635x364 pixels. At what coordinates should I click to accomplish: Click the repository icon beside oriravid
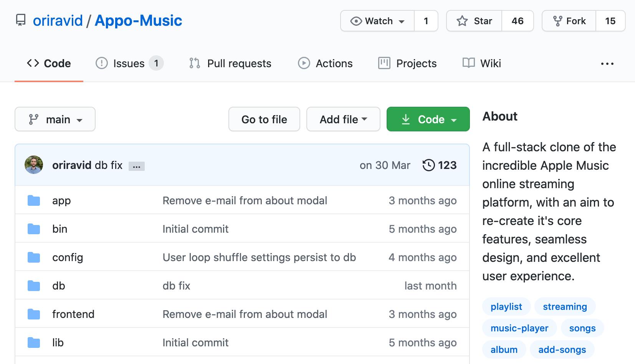click(21, 20)
